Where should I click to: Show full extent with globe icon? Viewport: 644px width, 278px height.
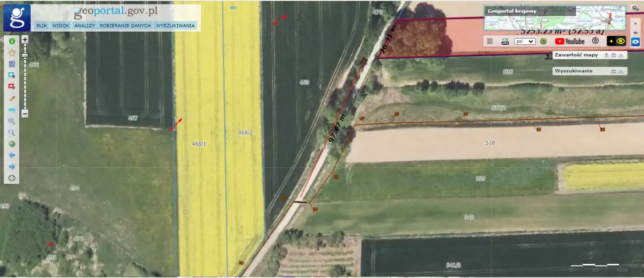coord(12,144)
